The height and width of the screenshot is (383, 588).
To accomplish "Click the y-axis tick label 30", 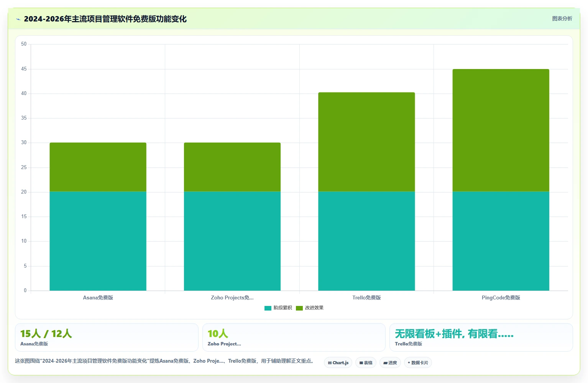I will click(x=24, y=143).
